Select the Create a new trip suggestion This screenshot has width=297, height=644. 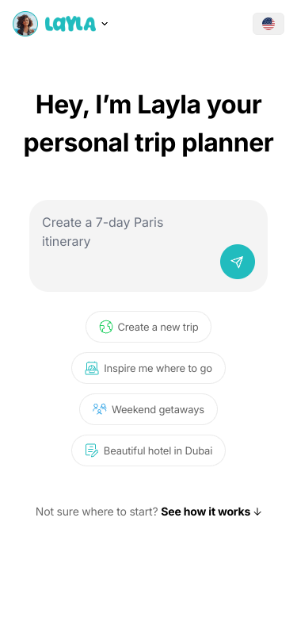click(x=149, y=327)
